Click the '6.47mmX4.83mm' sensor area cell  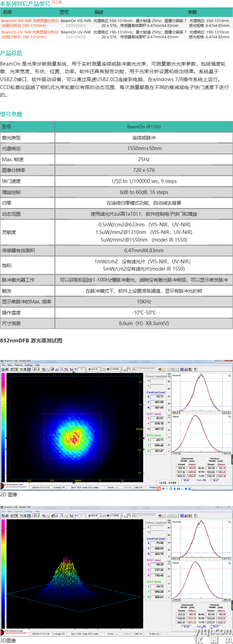144,251
